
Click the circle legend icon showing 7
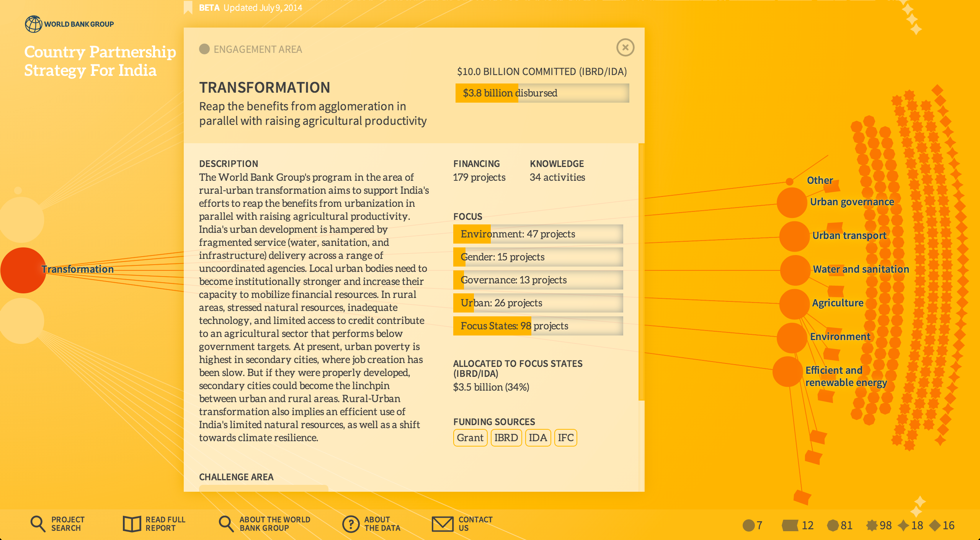[x=748, y=525]
